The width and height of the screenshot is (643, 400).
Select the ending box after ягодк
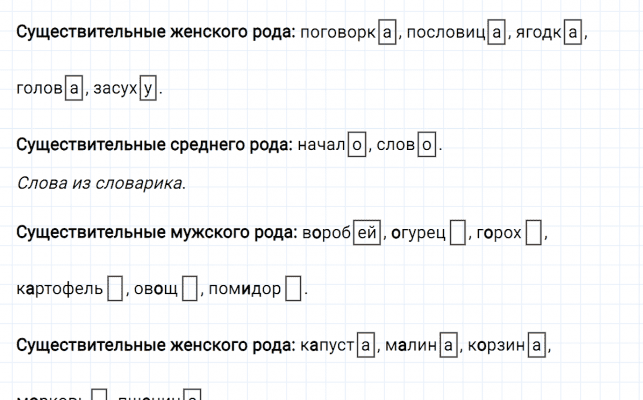pyautogui.click(x=572, y=33)
